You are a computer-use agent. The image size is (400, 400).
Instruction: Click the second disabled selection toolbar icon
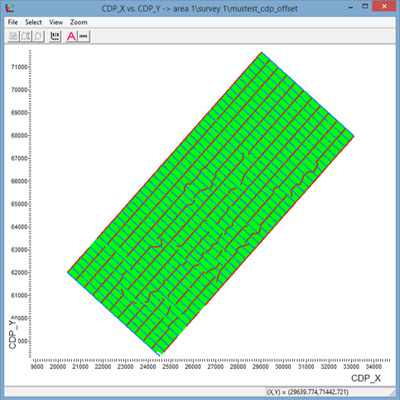[26, 36]
